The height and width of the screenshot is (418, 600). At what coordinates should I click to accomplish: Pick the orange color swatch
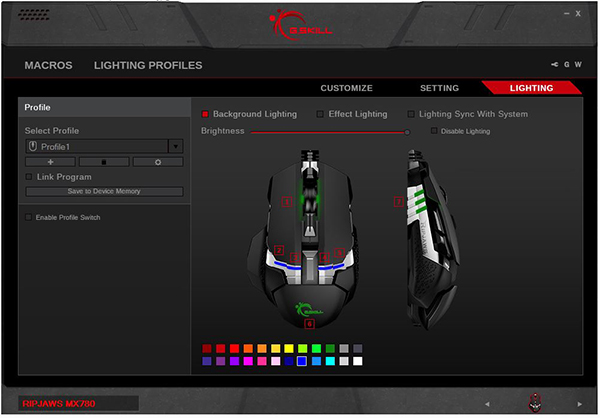248,348
